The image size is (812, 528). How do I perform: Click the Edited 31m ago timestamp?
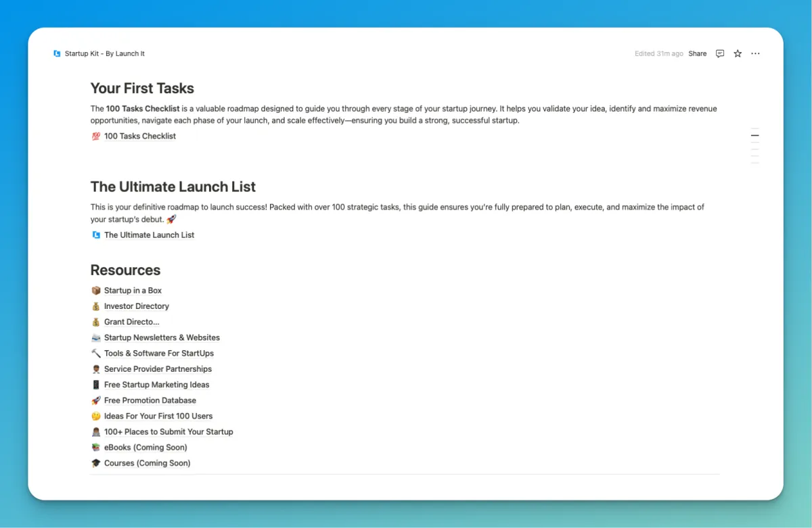point(659,53)
